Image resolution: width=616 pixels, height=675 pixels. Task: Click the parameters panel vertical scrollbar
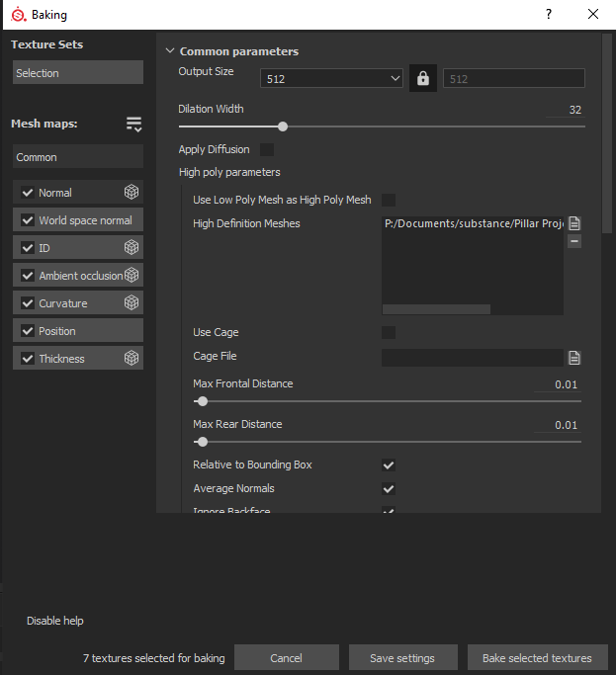tap(607, 133)
